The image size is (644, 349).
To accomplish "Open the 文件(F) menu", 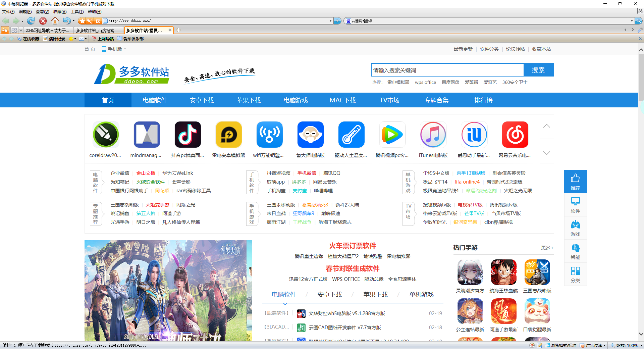I will coord(8,12).
